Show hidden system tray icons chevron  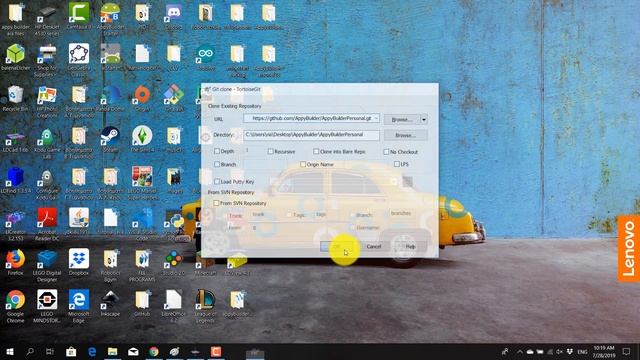[520, 351]
